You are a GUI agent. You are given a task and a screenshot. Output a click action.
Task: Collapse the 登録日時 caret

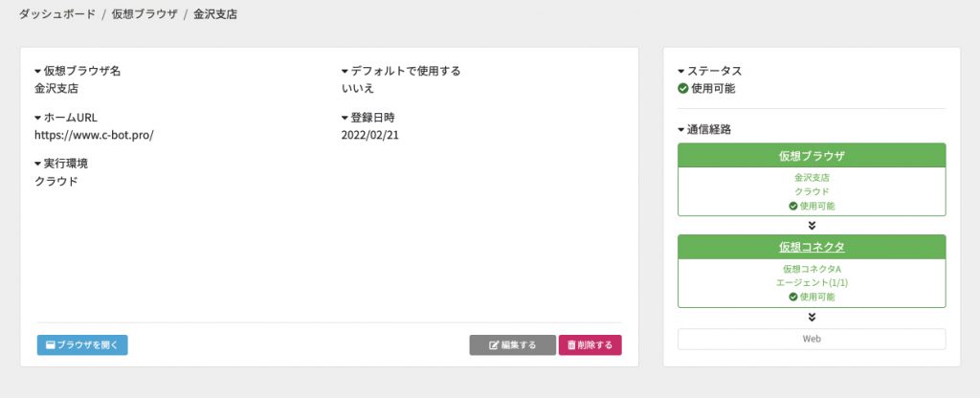pyautogui.click(x=345, y=118)
